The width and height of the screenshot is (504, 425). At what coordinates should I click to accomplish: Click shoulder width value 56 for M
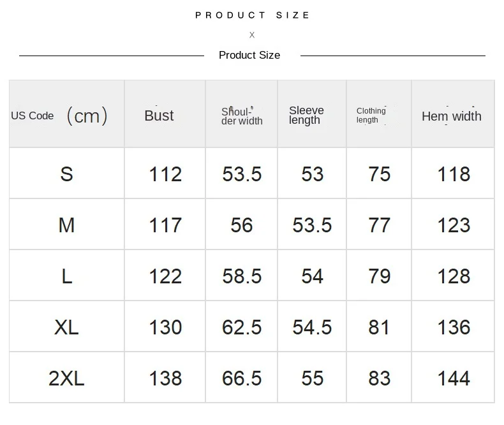pos(242,225)
